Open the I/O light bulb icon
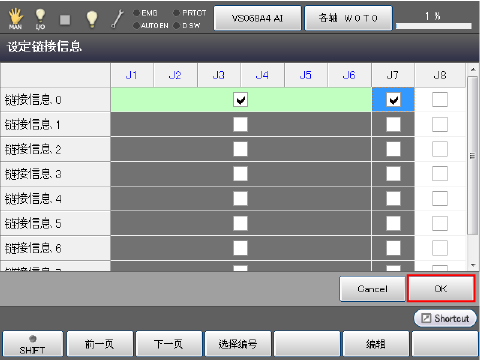This screenshot has width=480, height=360. pyautogui.click(x=40, y=19)
